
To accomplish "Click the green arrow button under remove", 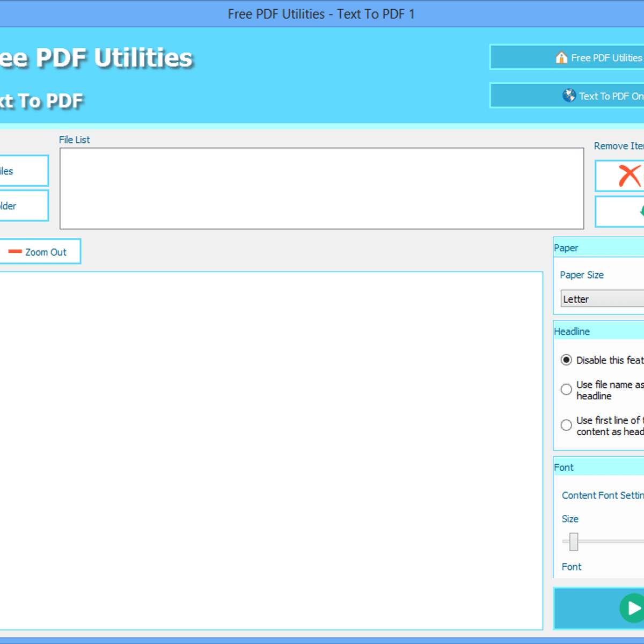I will point(620,211).
